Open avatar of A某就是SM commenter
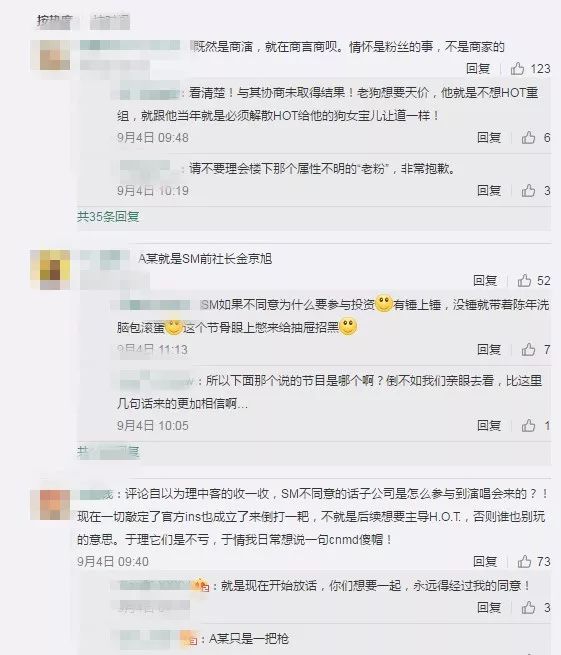 pos(55,270)
